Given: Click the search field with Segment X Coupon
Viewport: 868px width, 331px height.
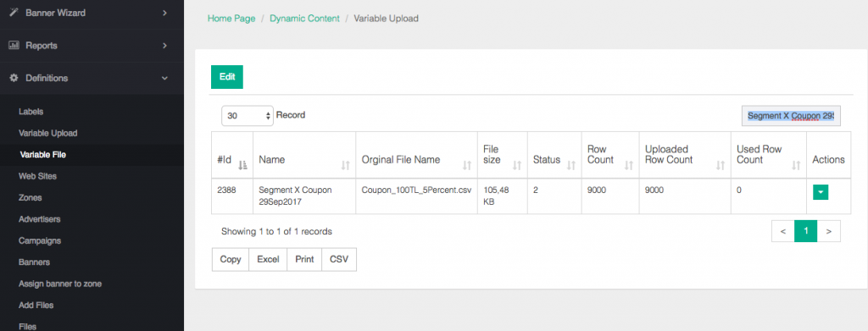Looking at the screenshot, I should click(x=791, y=116).
